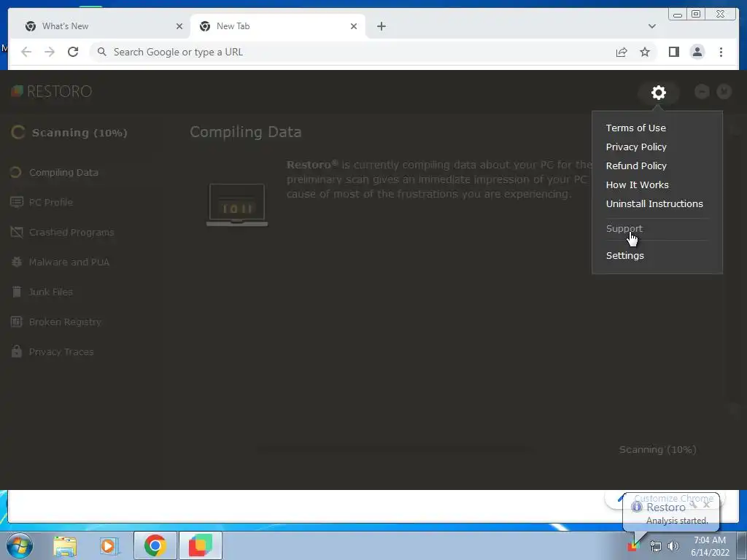Click the Restoro taskbar button

click(201, 545)
